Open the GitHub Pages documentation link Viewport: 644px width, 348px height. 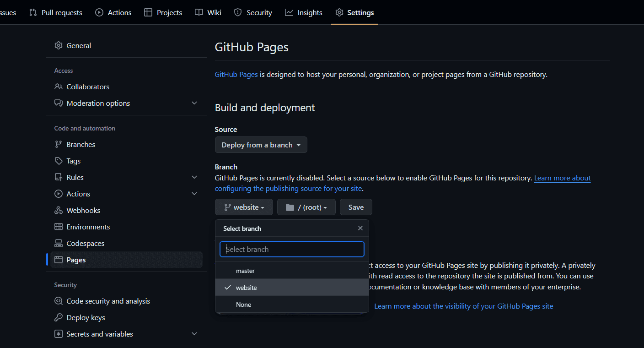pyautogui.click(x=236, y=74)
